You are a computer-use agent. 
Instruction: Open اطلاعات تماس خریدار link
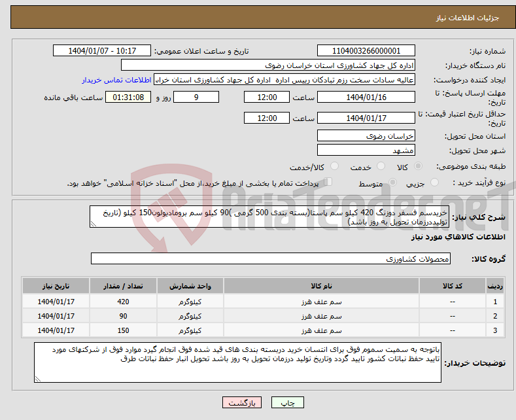[x=116, y=80]
